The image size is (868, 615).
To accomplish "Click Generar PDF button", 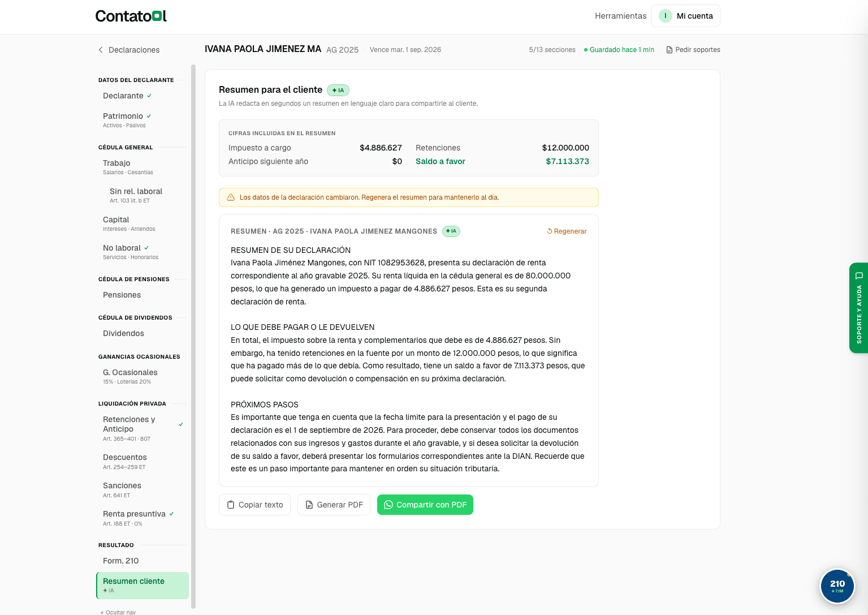I will (334, 505).
